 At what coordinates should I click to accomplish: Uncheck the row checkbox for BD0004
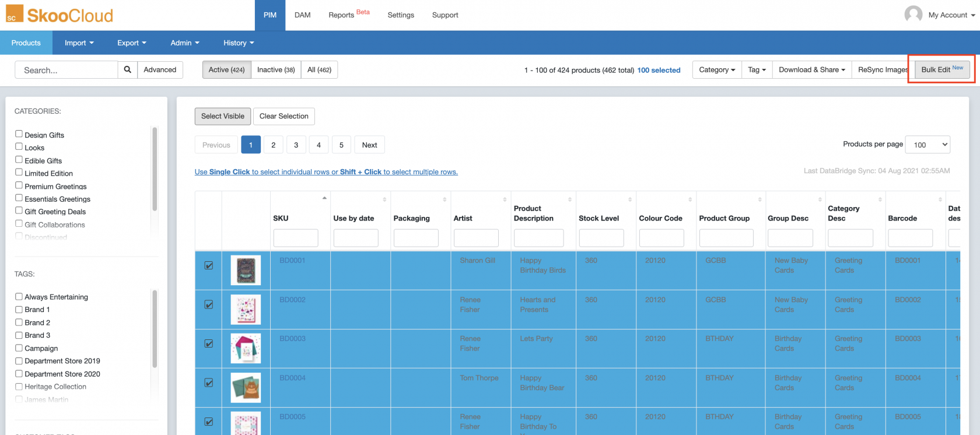[208, 383]
